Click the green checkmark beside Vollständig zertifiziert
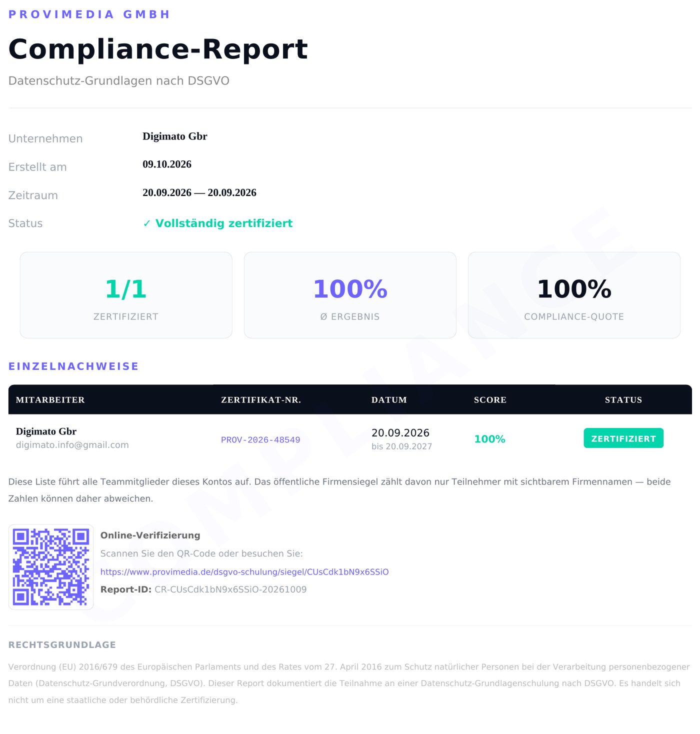The height and width of the screenshot is (734, 700). coord(146,223)
